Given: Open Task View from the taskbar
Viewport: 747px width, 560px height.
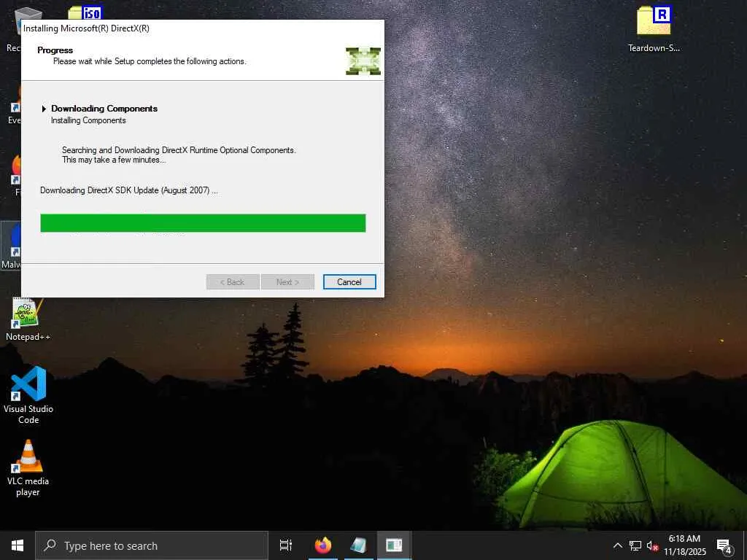Looking at the screenshot, I should point(286,545).
